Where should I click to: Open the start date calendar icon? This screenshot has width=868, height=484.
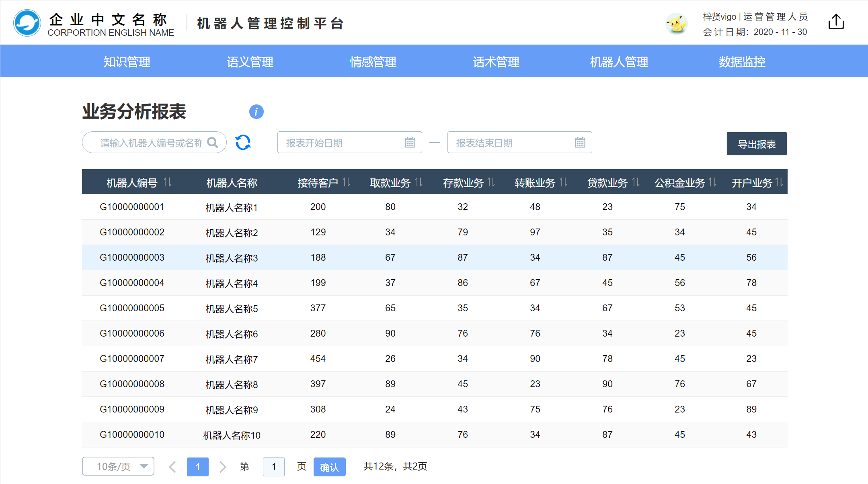click(x=410, y=143)
